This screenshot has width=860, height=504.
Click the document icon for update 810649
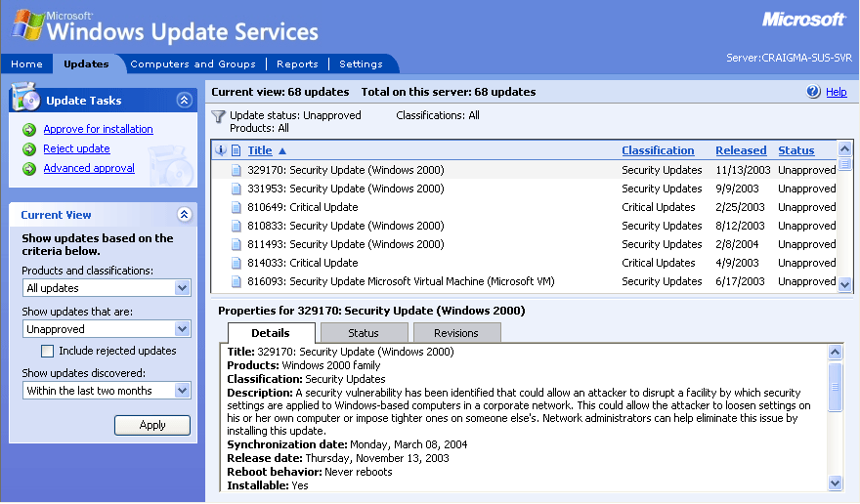coord(236,208)
